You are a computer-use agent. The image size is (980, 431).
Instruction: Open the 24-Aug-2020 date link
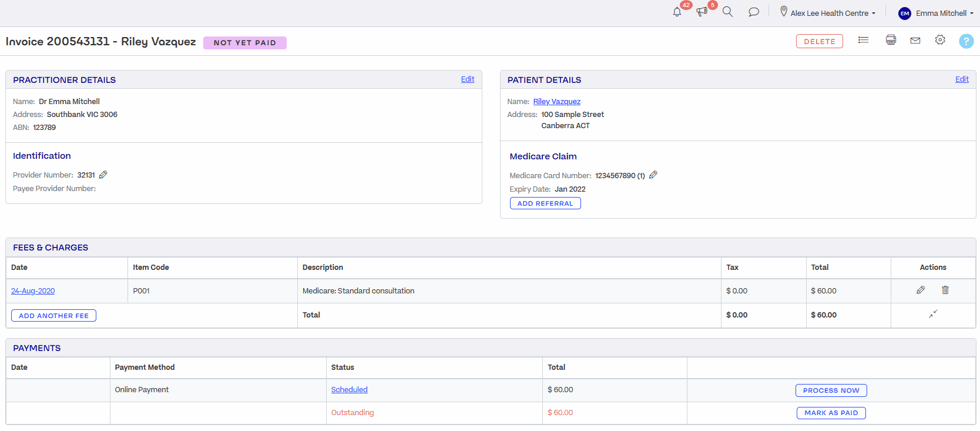tap(33, 291)
